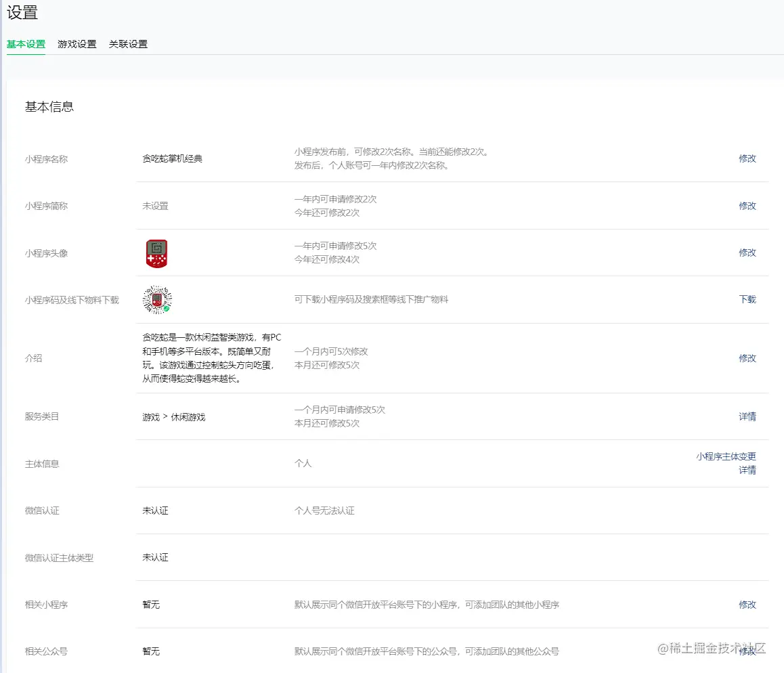Click the 可下载小程序码及搜索框等线下推广物料 description
Image resolution: width=784 pixels, height=673 pixels.
[x=372, y=299]
